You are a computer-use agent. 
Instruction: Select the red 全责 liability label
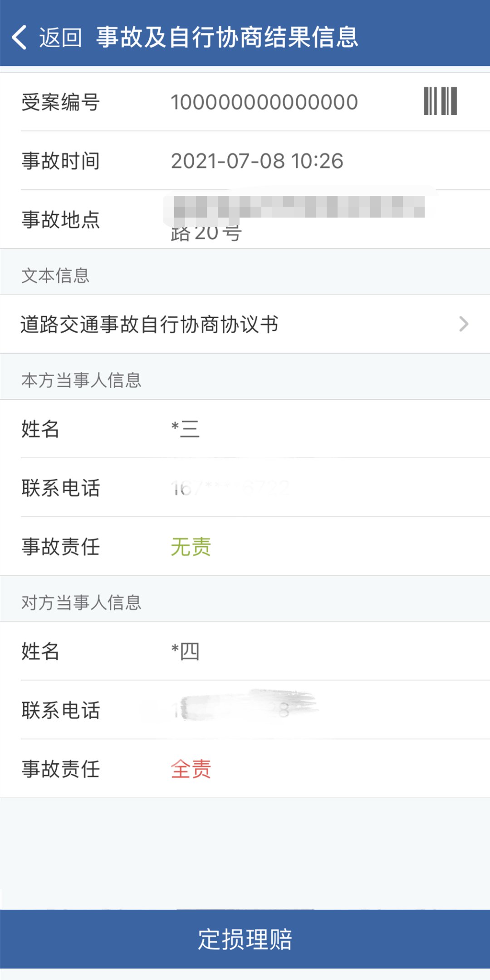pos(191,769)
